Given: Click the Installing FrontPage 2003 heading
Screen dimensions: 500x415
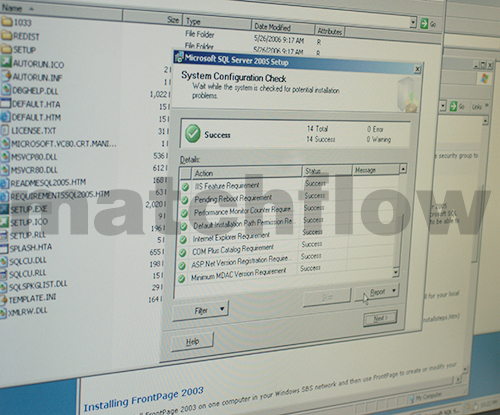Looking at the screenshot, I should click(143, 399).
